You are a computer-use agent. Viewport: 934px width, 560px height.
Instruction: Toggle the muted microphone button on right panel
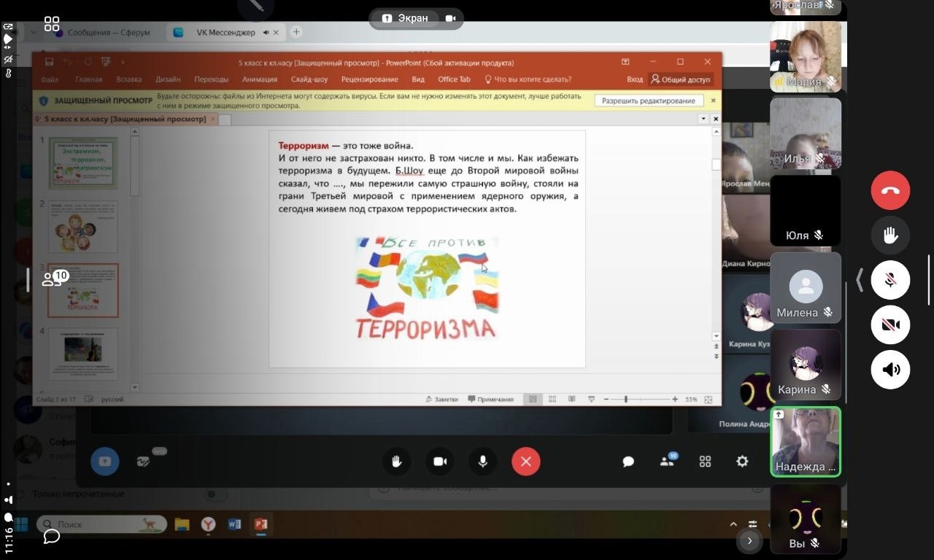[x=890, y=280]
